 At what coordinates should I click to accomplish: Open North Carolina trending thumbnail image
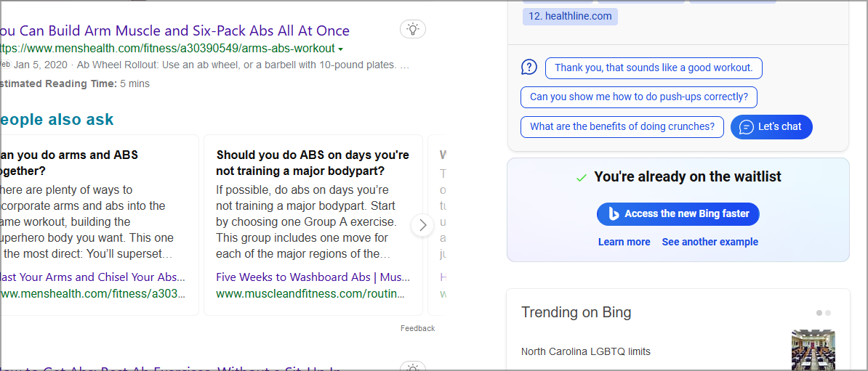(x=813, y=349)
